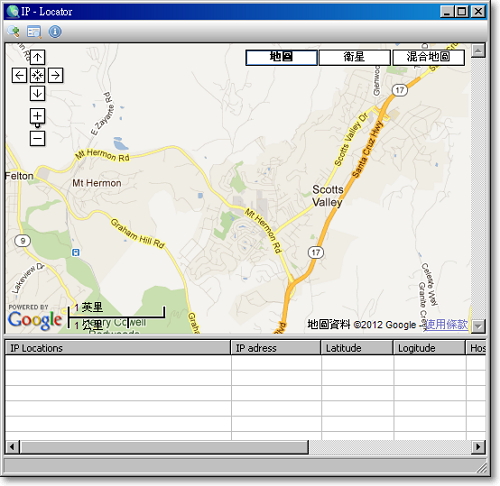
Task: Zoom out the map with minus button
Action: 37,138
